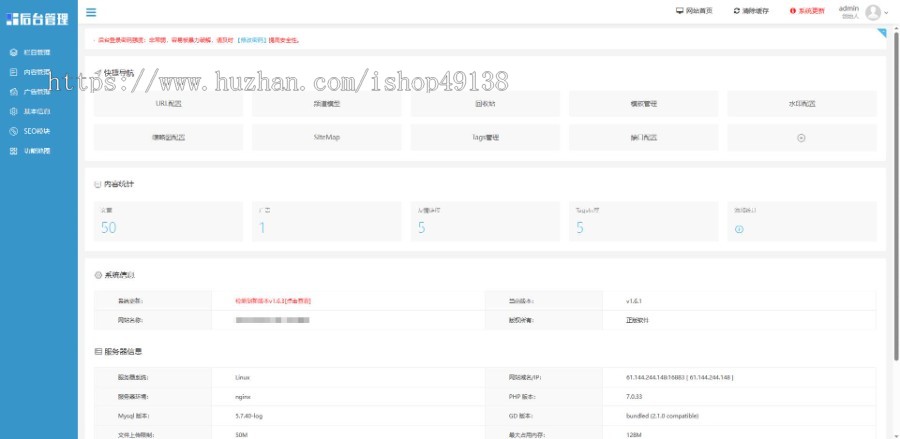Open 内容管理 in the sidebar
The image size is (900, 439).
pos(30,72)
